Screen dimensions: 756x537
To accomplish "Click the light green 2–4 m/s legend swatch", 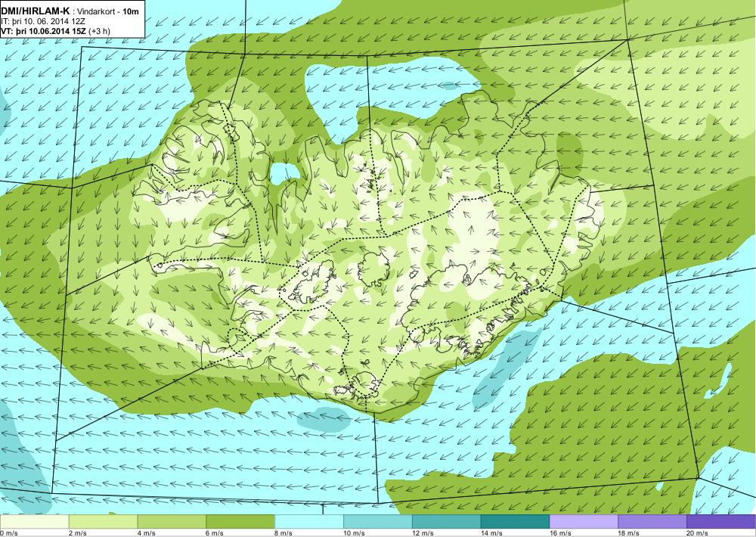I will click(103, 522).
